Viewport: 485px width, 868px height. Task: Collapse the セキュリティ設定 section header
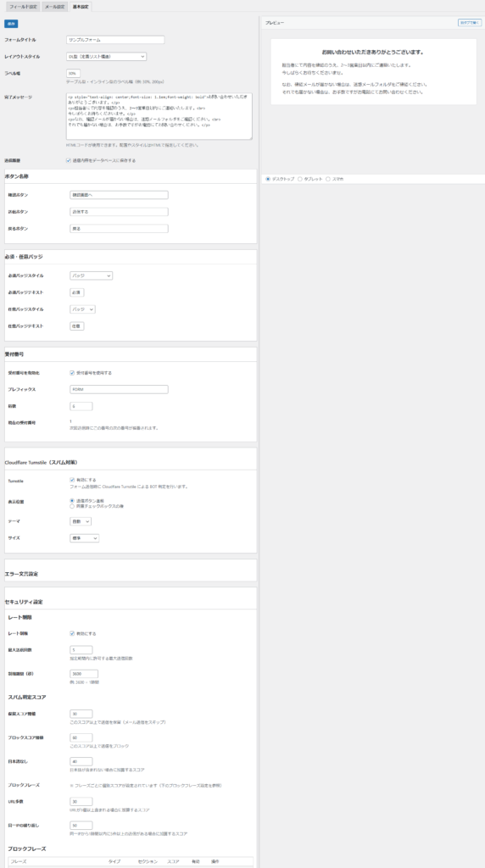131,601
